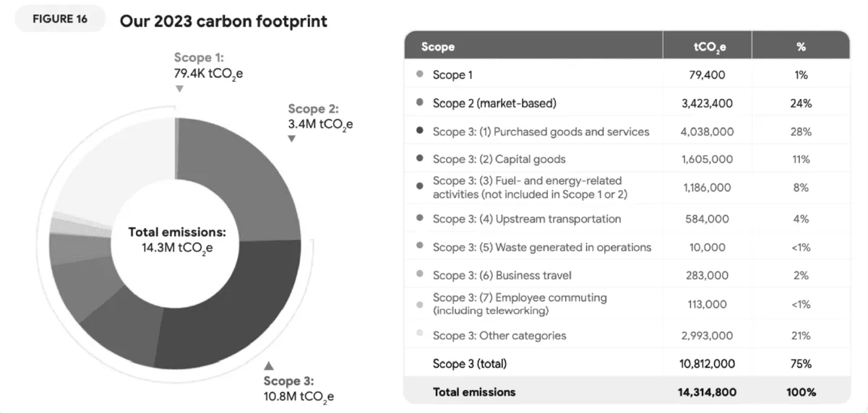Select the Total emissions donut center label
This screenshot has height=413, width=868.
coord(177,240)
